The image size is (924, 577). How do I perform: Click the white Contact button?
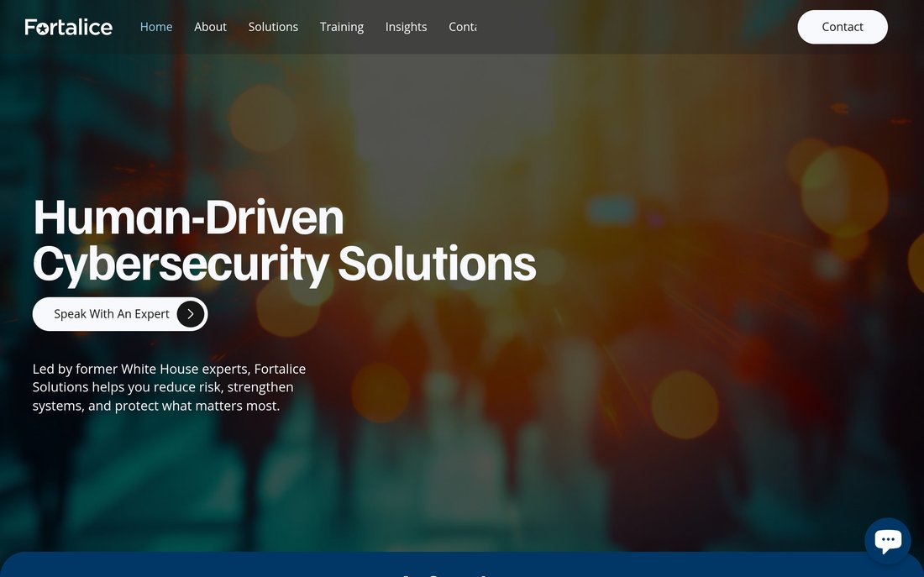[x=842, y=27]
